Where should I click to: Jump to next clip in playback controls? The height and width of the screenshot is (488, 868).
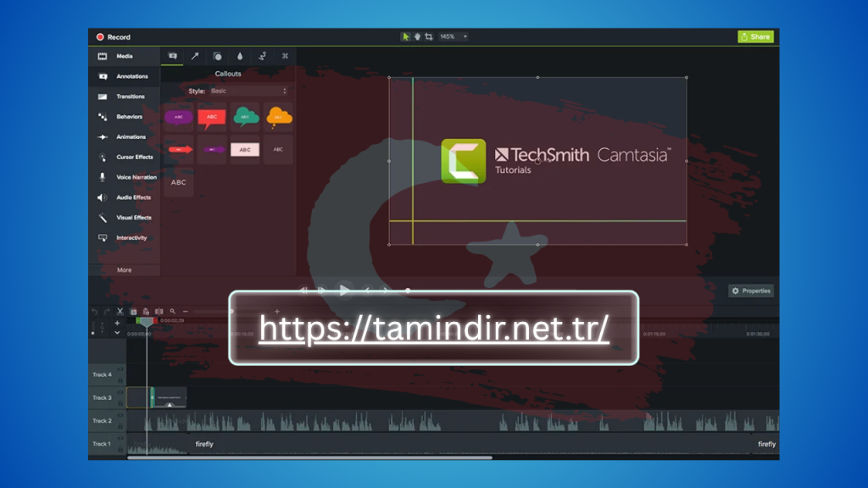tap(386, 290)
